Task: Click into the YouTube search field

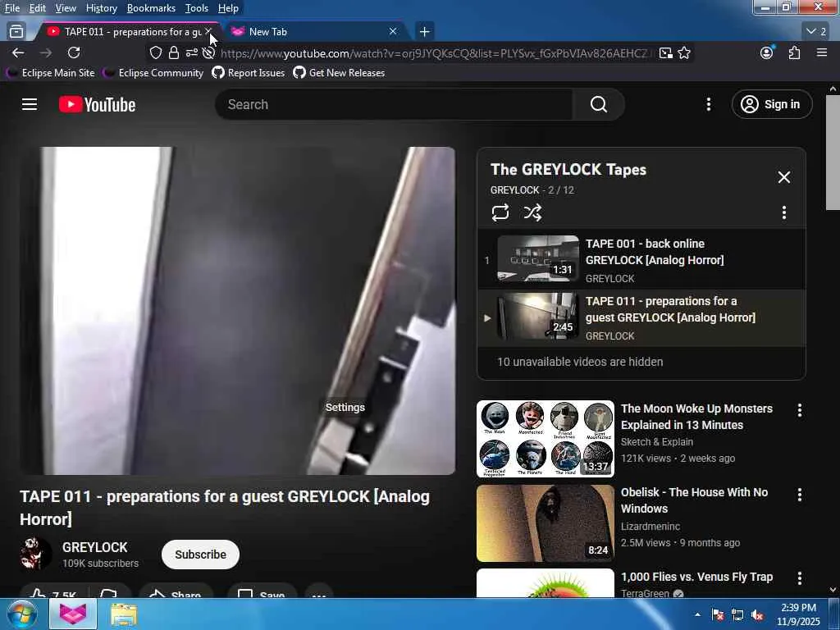Action: point(394,104)
